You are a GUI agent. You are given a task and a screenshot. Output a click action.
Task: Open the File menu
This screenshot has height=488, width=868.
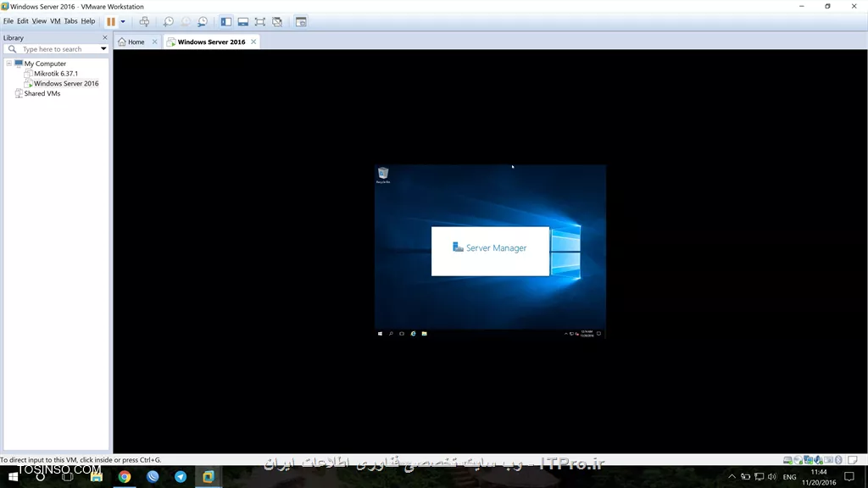click(8, 21)
